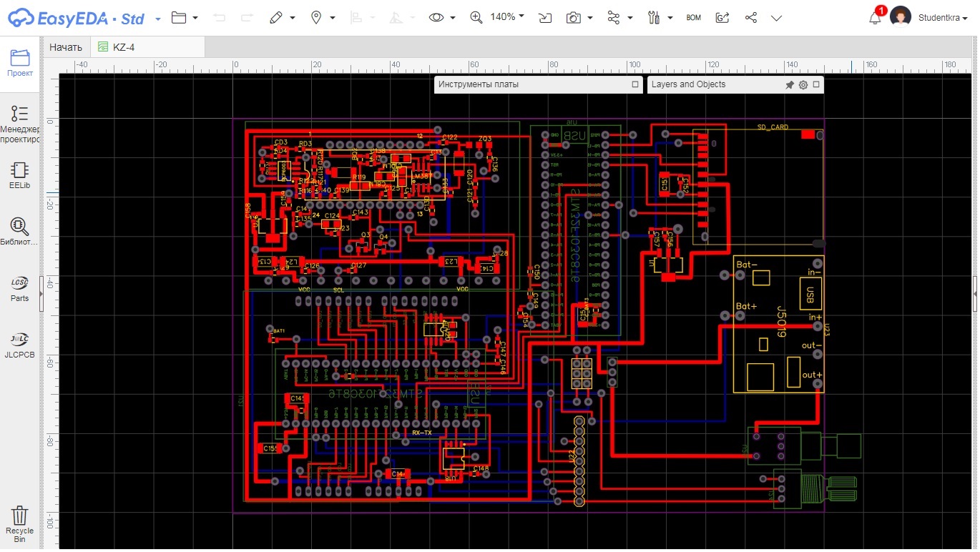Click the open-in-editor export arrow icon
980x552 pixels.
coord(722,17)
